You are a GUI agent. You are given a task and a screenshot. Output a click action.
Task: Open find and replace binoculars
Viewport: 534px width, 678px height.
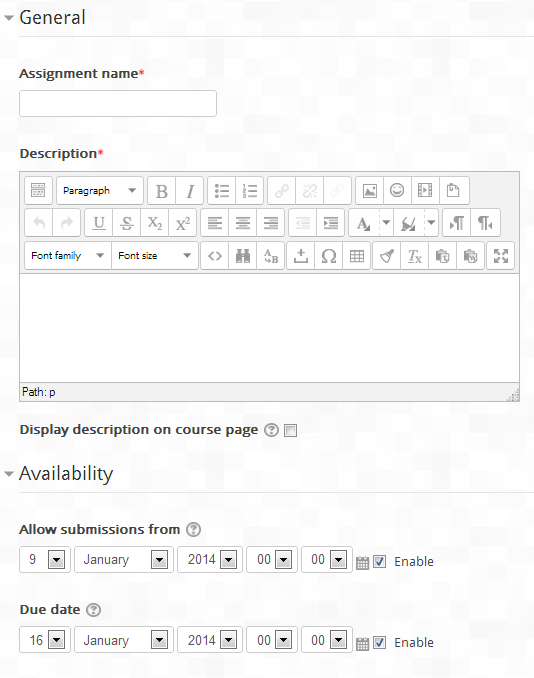243,256
